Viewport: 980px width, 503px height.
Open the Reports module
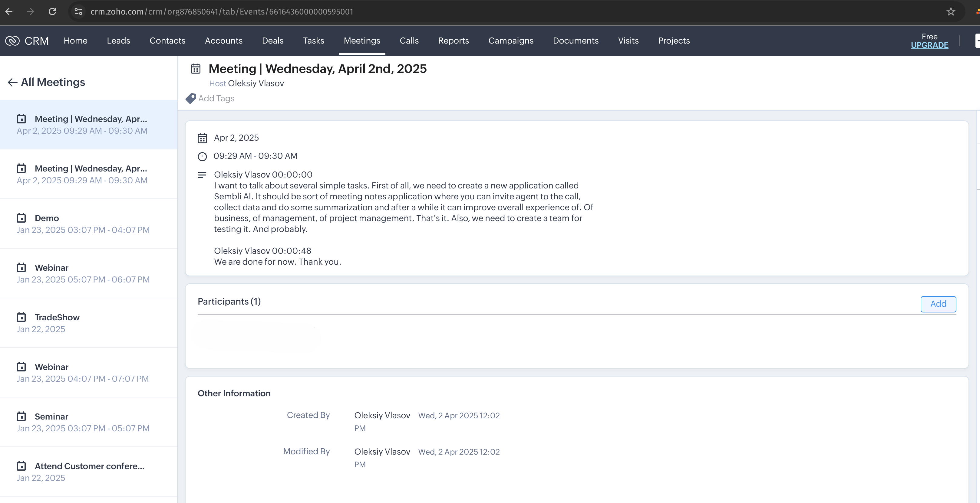point(453,41)
